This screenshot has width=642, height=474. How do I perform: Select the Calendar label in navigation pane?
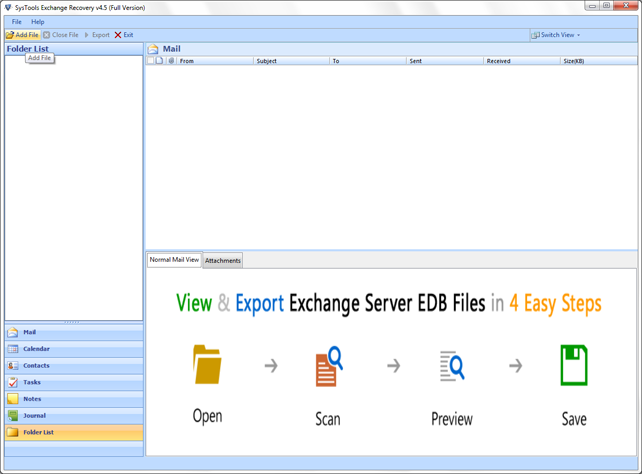click(x=36, y=349)
